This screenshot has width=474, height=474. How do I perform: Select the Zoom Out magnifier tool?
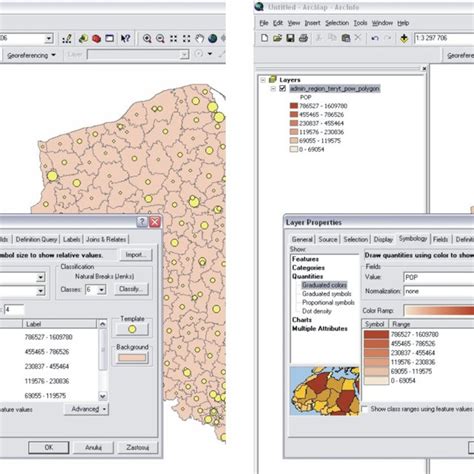[x=160, y=39]
